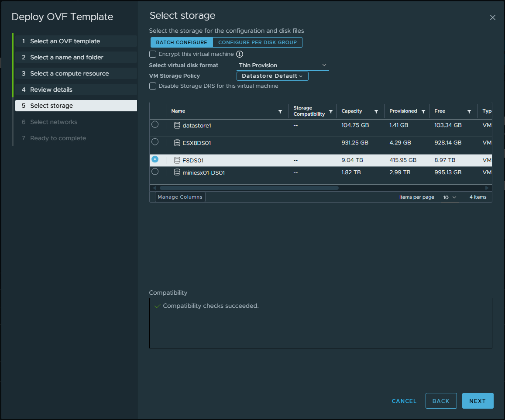Close the Deploy OVF Template dialog
The width and height of the screenshot is (505, 420).
click(x=493, y=17)
